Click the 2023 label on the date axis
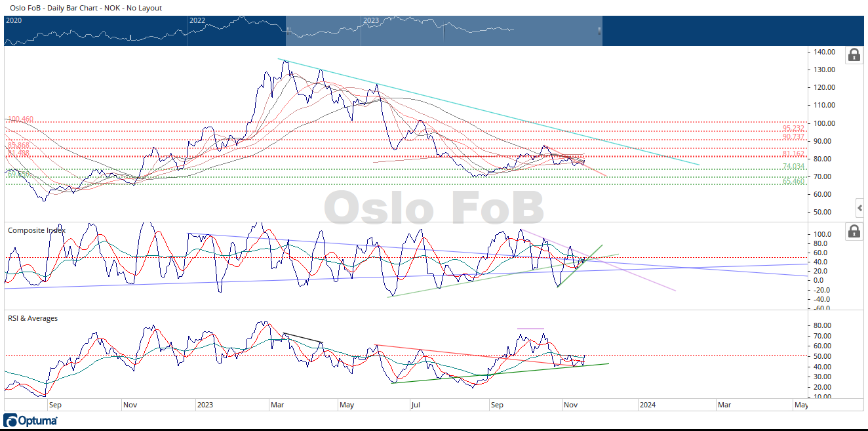Image resolution: width=868 pixels, height=431 pixels. [206, 405]
